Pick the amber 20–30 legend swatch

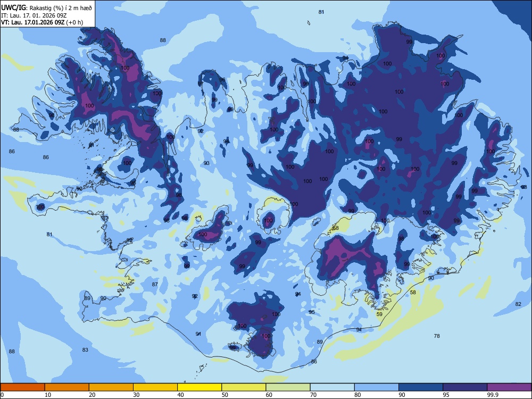click(x=111, y=387)
